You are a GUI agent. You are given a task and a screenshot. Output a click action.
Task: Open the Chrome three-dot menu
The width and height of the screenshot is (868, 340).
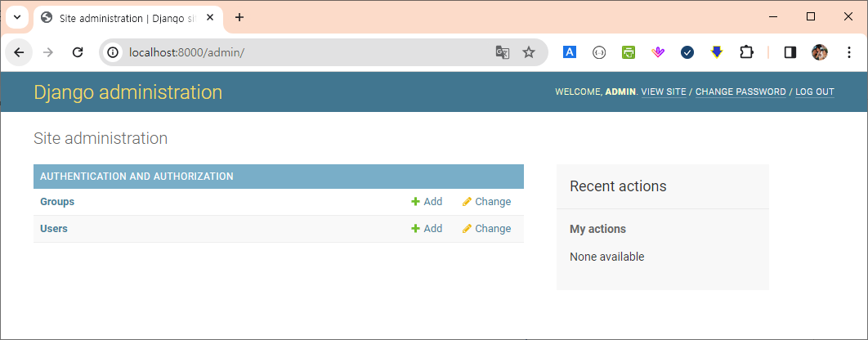pyautogui.click(x=849, y=52)
